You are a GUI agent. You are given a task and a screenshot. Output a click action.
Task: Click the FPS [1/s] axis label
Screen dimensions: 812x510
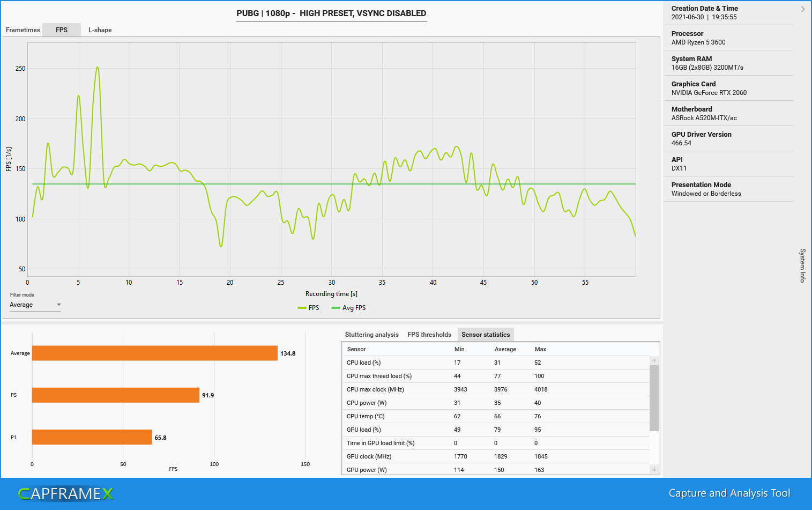(8, 159)
